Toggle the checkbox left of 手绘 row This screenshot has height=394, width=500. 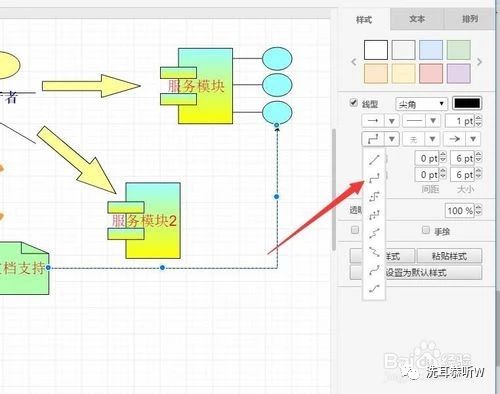pos(355,230)
